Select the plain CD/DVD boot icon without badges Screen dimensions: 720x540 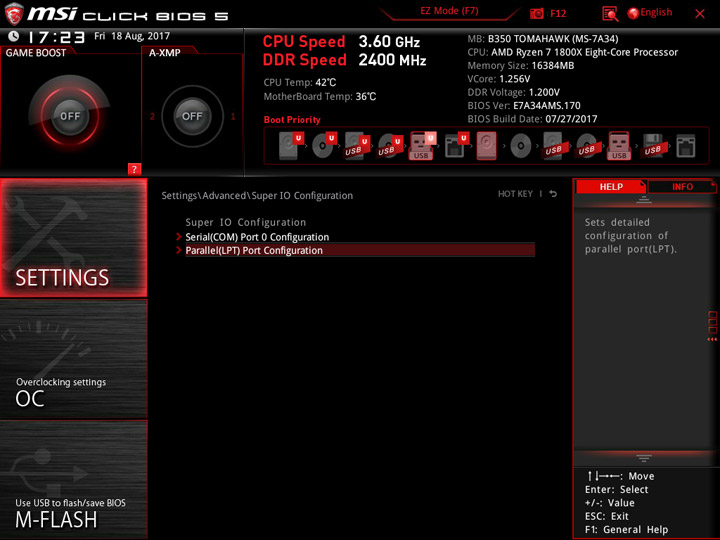tap(521, 146)
